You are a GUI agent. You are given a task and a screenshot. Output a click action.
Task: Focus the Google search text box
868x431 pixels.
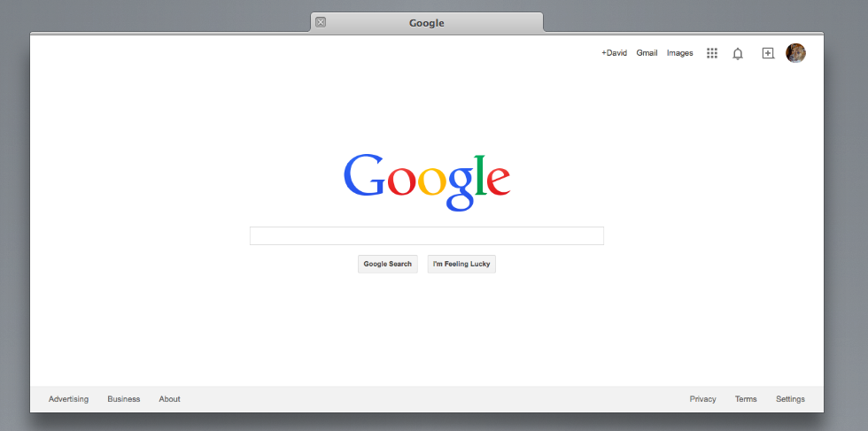[426, 235]
